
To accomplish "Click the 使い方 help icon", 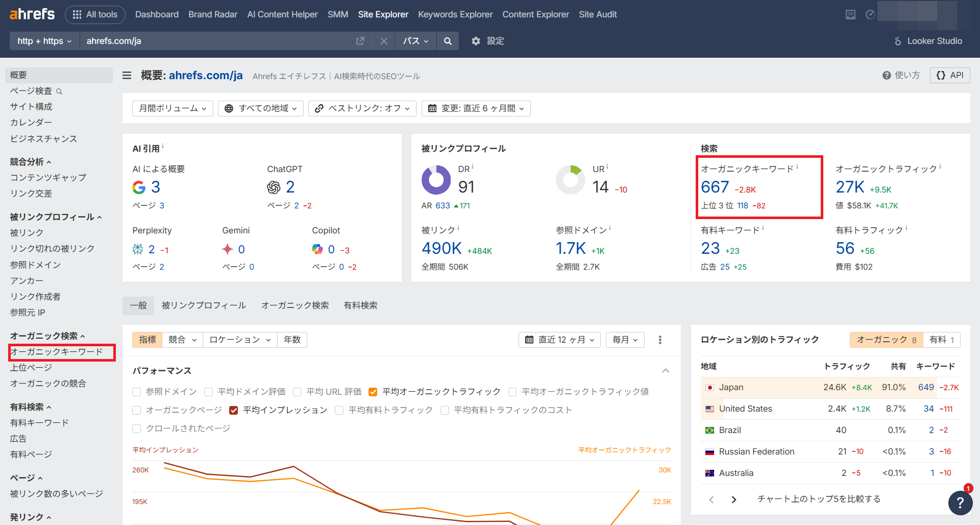I will click(887, 75).
